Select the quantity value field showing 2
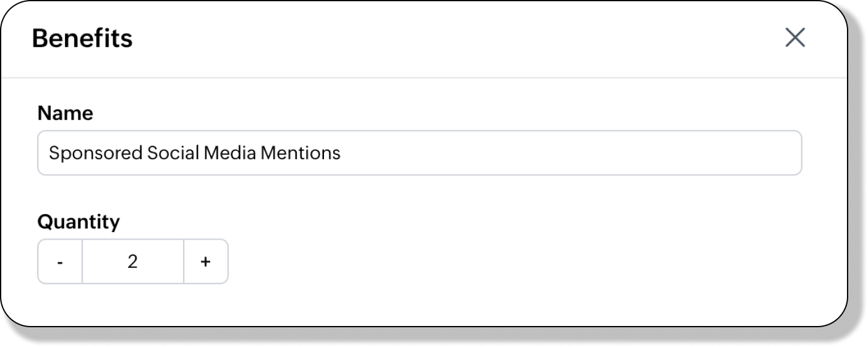Image resolution: width=868 pixels, height=347 pixels. pyautogui.click(x=133, y=262)
